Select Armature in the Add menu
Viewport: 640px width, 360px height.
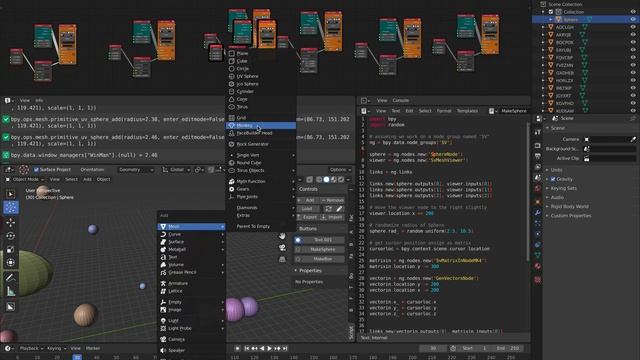point(191,283)
